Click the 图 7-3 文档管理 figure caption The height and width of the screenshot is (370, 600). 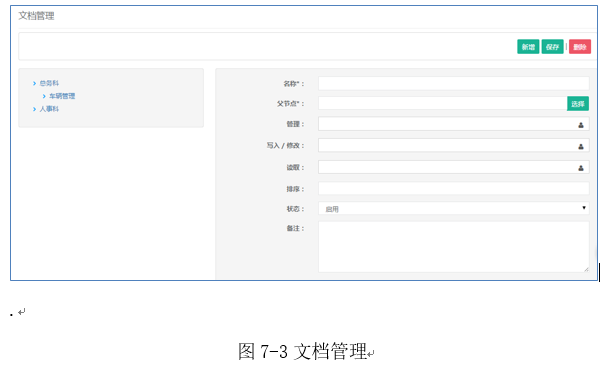pos(302,351)
